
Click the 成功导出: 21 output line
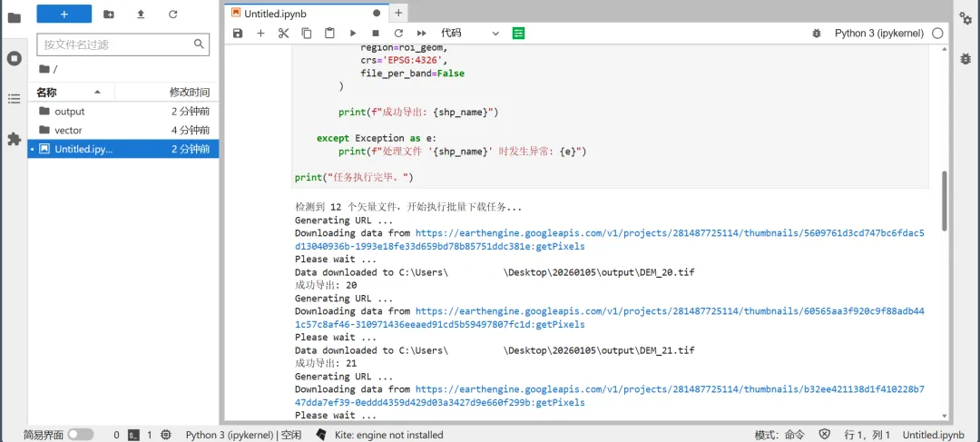point(326,363)
